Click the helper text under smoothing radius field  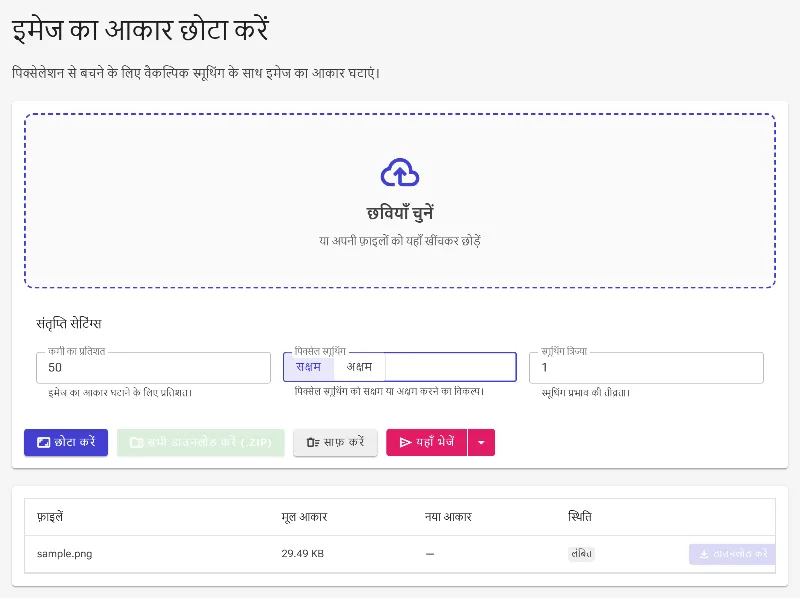click(x=586, y=393)
